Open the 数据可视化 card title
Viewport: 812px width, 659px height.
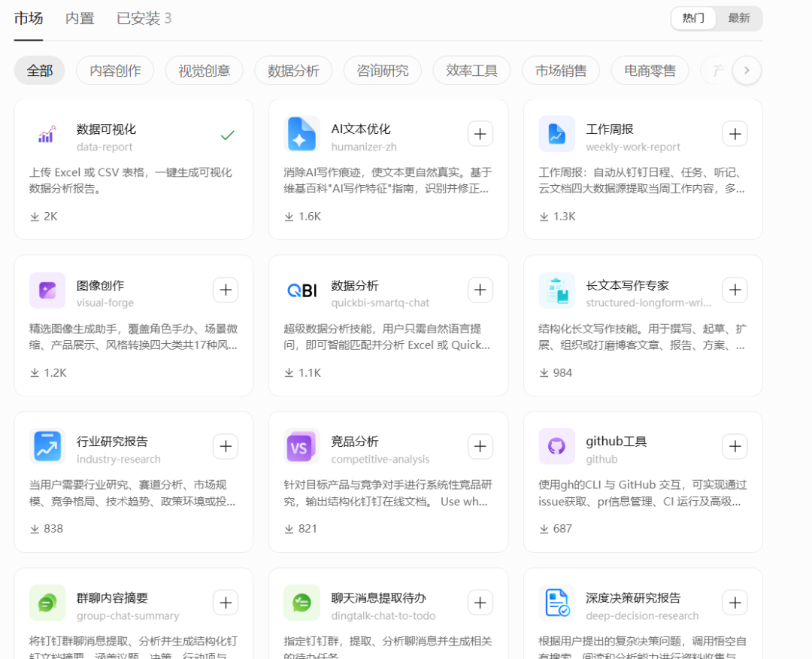click(x=106, y=129)
